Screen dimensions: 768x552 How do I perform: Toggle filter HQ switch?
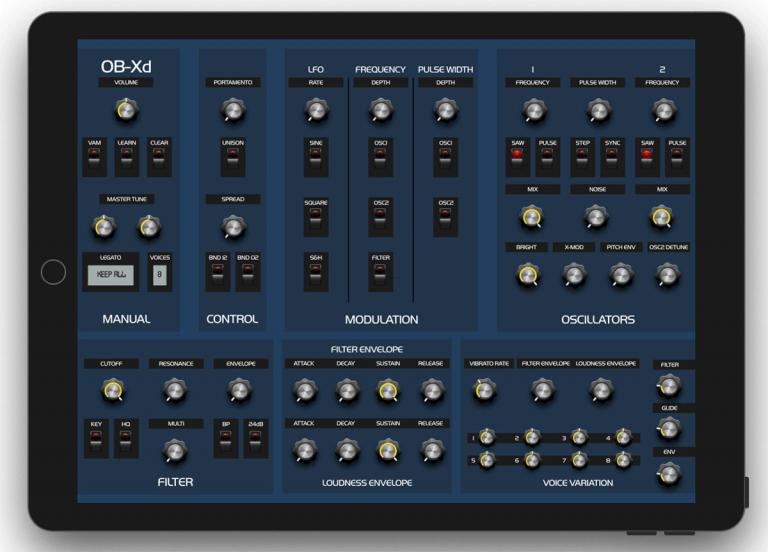(126, 438)
